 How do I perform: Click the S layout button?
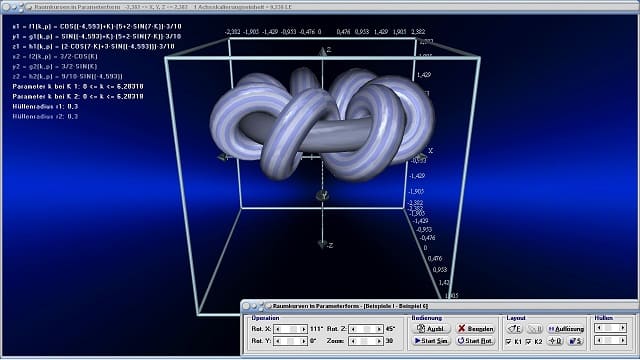coord(576,341)
